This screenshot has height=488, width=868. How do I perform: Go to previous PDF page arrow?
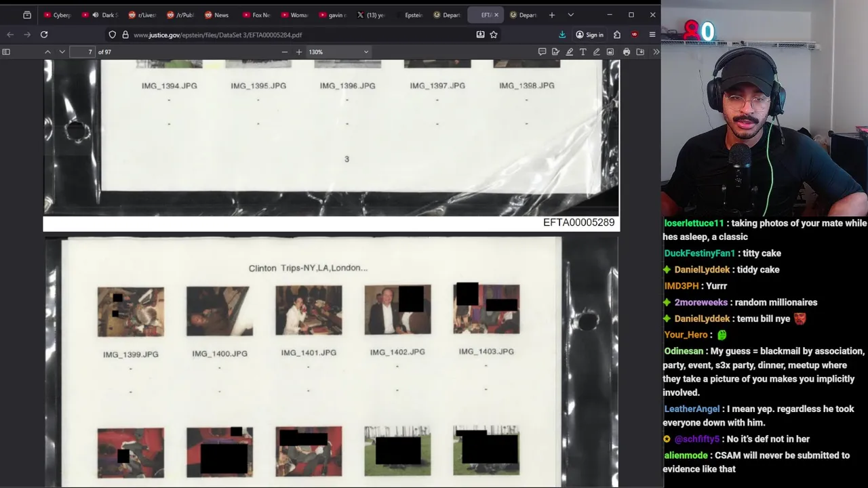pos(47,52)
